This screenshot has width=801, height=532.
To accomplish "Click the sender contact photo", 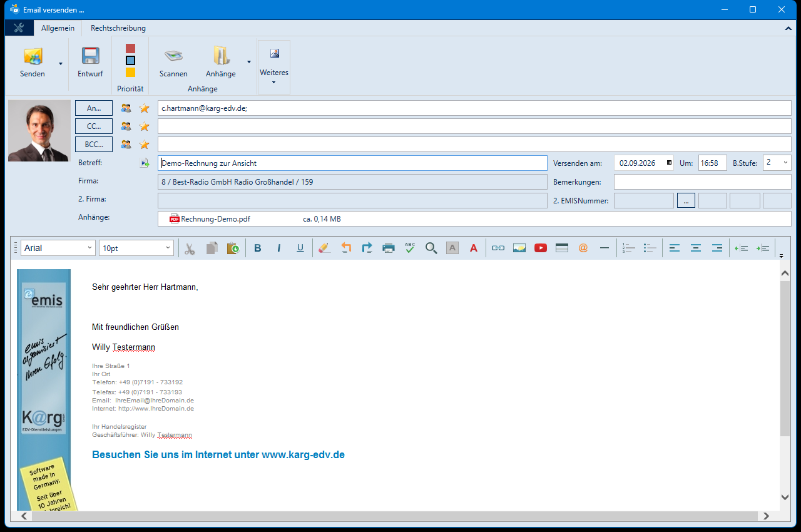I will (x=39, y=130).
